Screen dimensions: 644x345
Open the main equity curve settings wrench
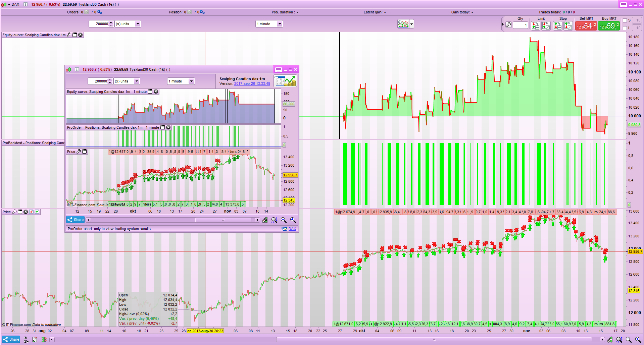click(x=69, y=35)
